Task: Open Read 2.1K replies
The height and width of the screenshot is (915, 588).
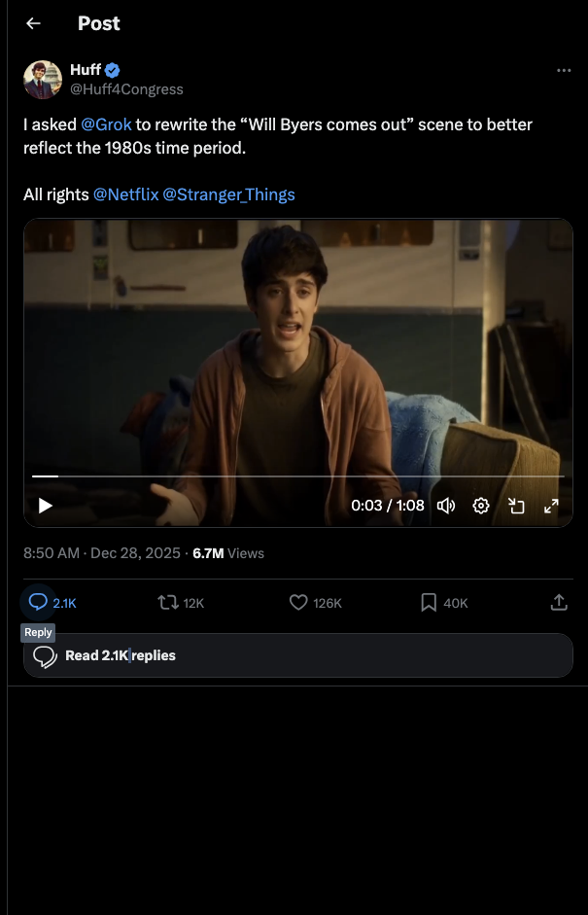Action: click(298, 655)
